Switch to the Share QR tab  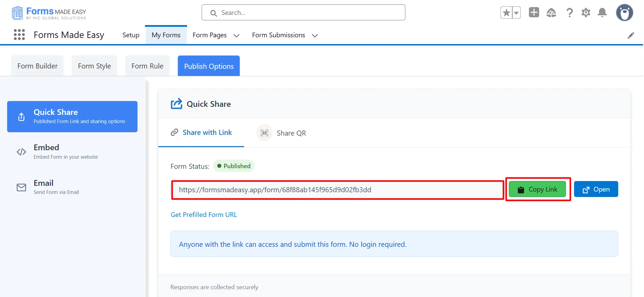[x=281, y=133]
